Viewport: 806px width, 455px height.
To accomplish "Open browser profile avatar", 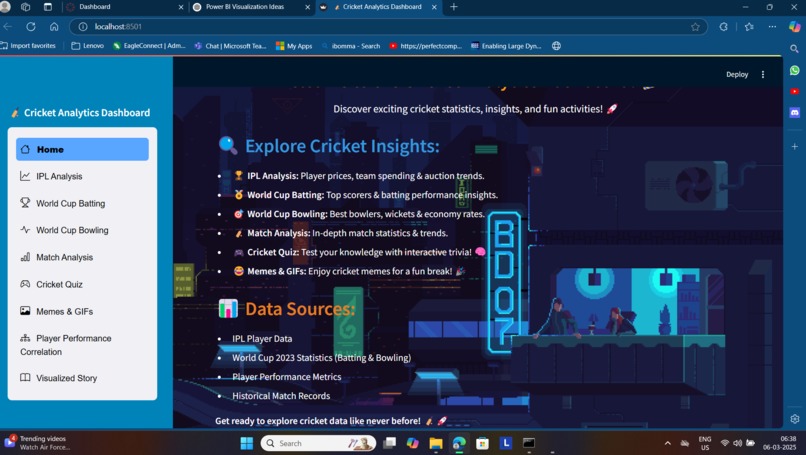I will coord(6,7).
